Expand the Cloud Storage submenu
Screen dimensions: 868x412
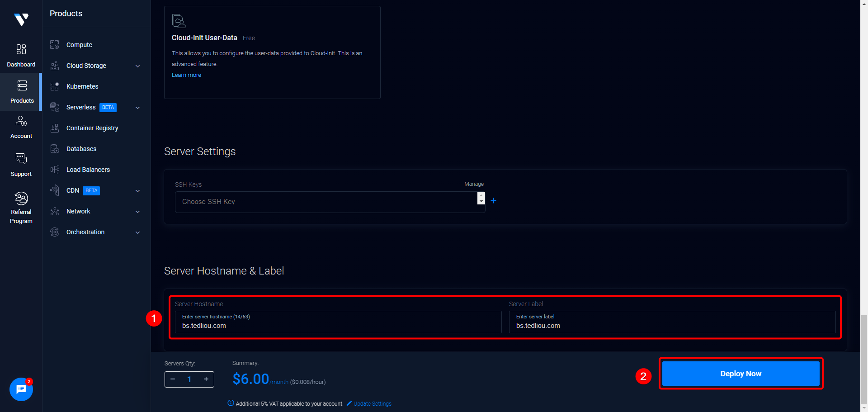pyautogui.click(x=138, y=66)
